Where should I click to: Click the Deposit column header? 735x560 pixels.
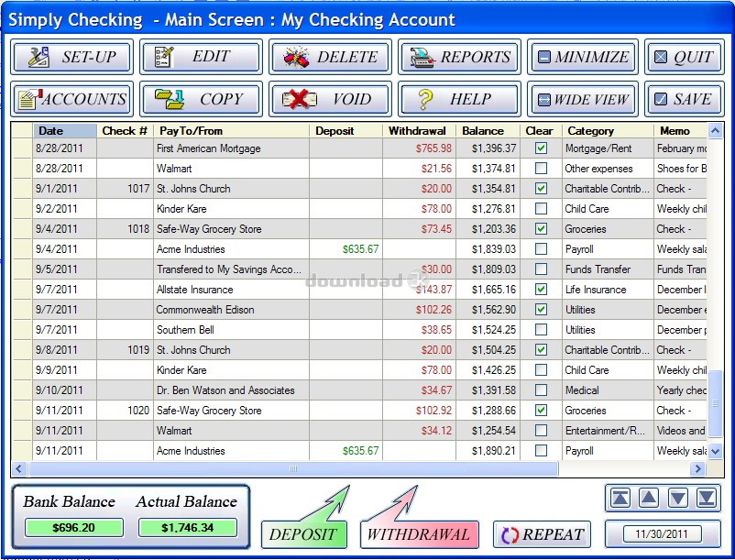346,131
